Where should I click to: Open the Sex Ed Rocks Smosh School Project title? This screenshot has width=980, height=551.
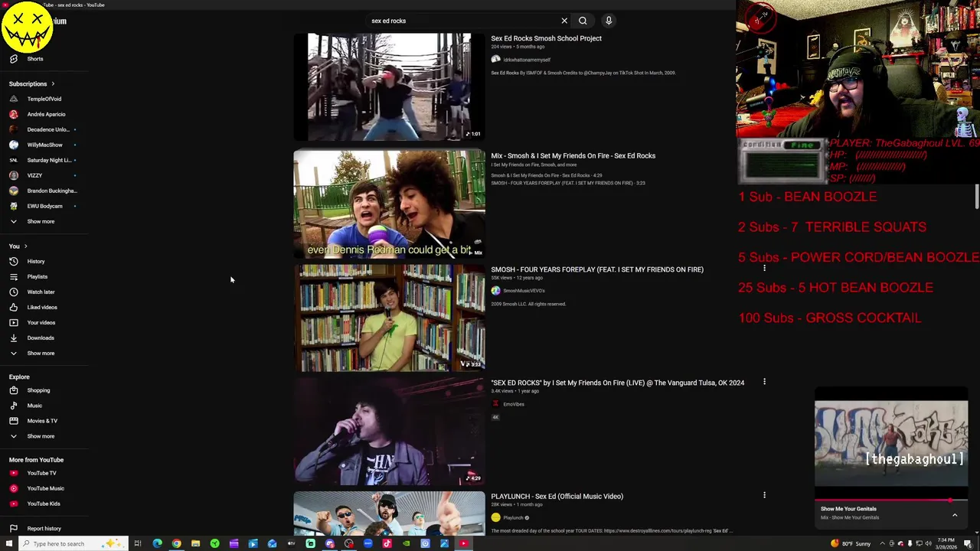coord(546,38)
